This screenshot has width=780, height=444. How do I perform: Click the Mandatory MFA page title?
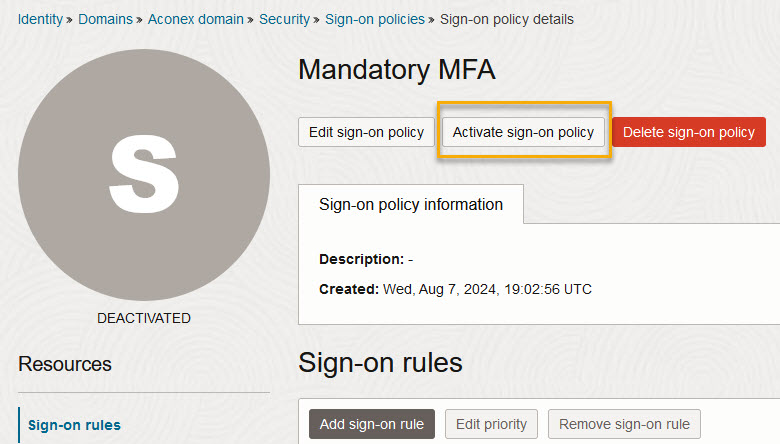pos(397,70)
